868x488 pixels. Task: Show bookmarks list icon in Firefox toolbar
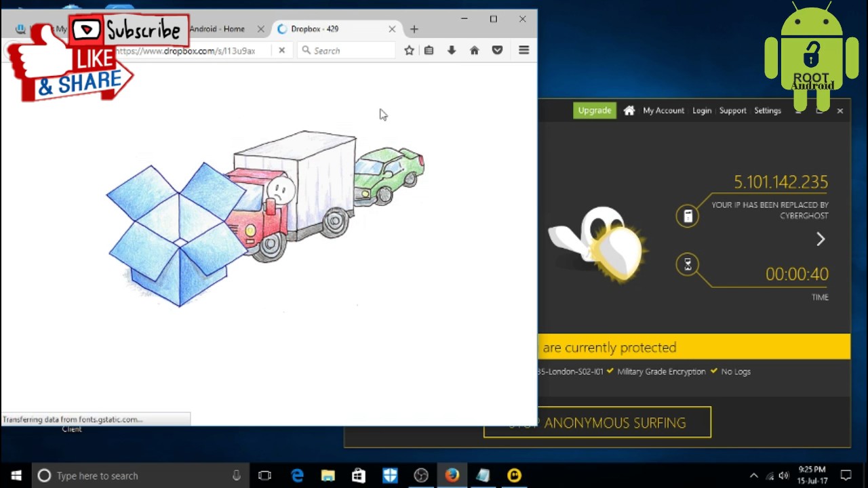[x=429, y=50]
